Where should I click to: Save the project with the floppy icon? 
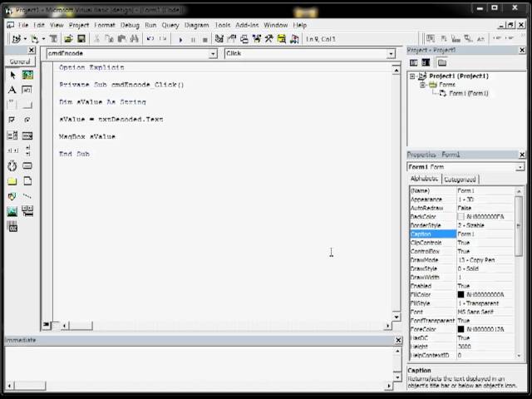point(81,39)
